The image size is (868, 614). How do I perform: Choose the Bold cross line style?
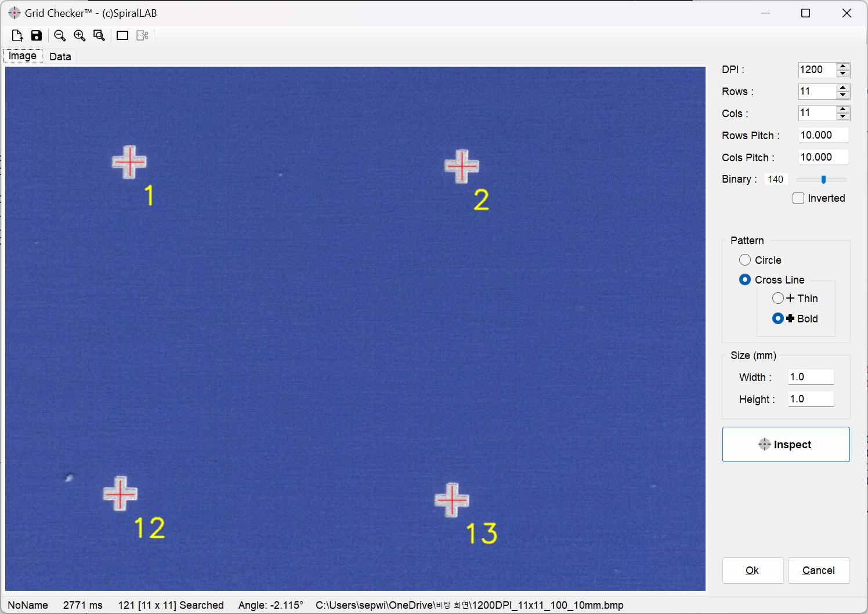778,318
